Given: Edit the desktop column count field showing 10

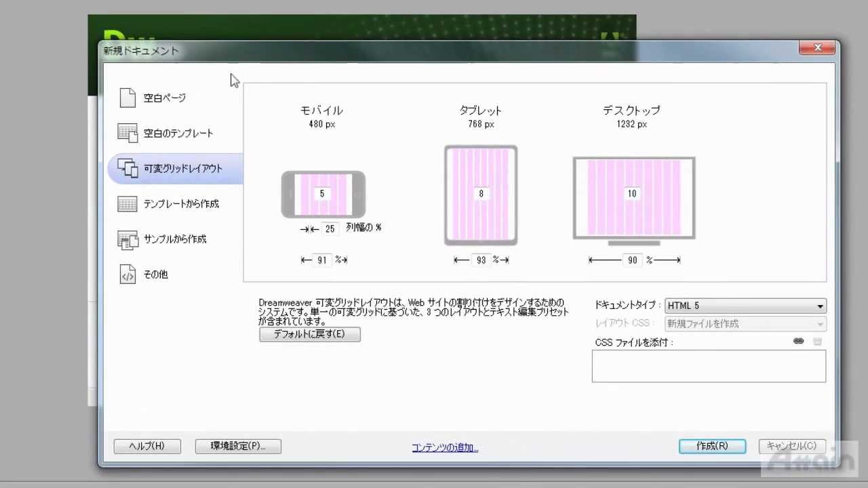Looking at the screenshot, I should [632, 194].
